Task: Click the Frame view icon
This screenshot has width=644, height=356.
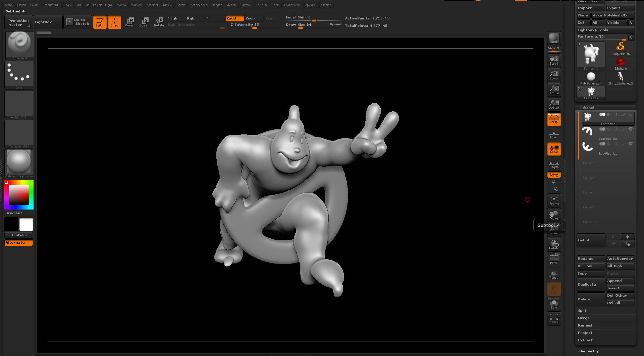Action: 554,200
